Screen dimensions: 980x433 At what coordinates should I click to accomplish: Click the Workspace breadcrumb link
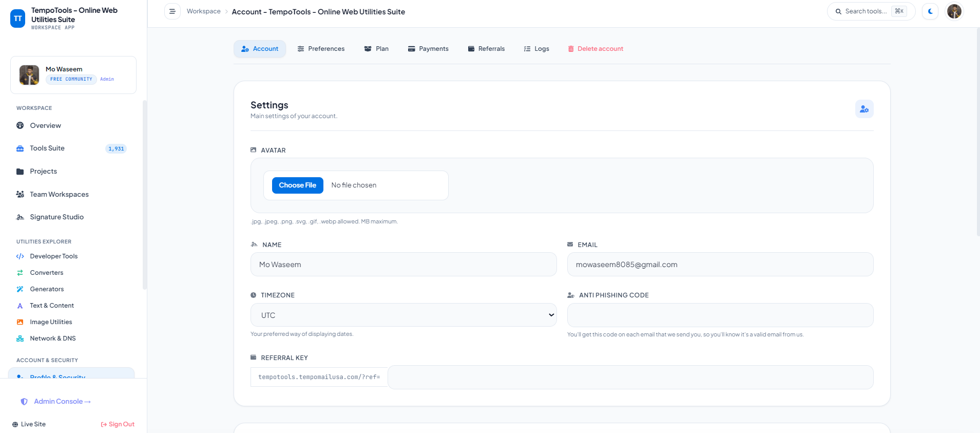tap(204, 11)
